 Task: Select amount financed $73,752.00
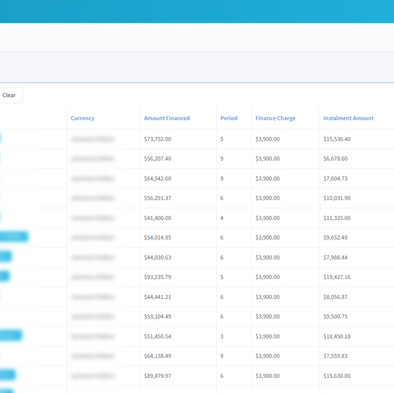click(157, 139)
